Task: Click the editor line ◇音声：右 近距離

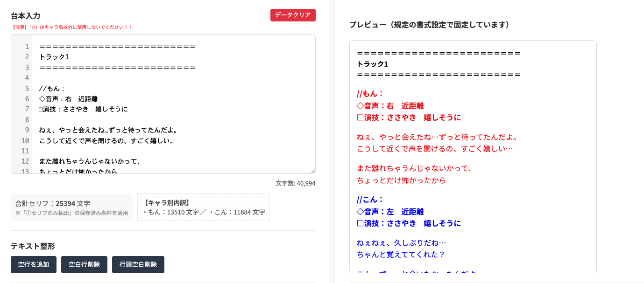Action: [69, 99]
